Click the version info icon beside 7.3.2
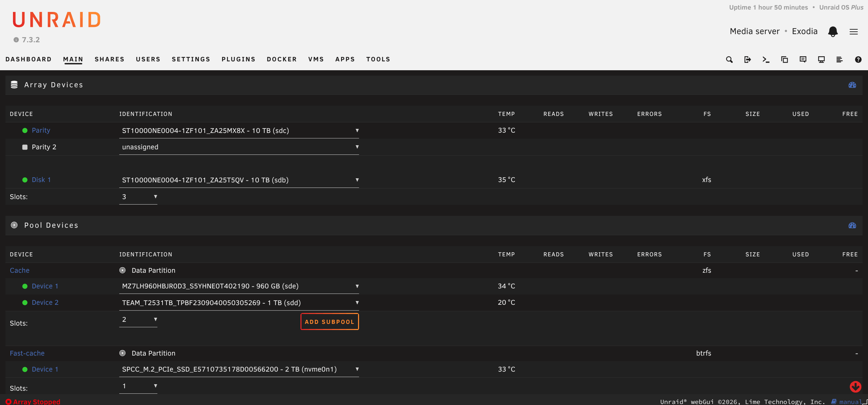 [x=16, y=40]
